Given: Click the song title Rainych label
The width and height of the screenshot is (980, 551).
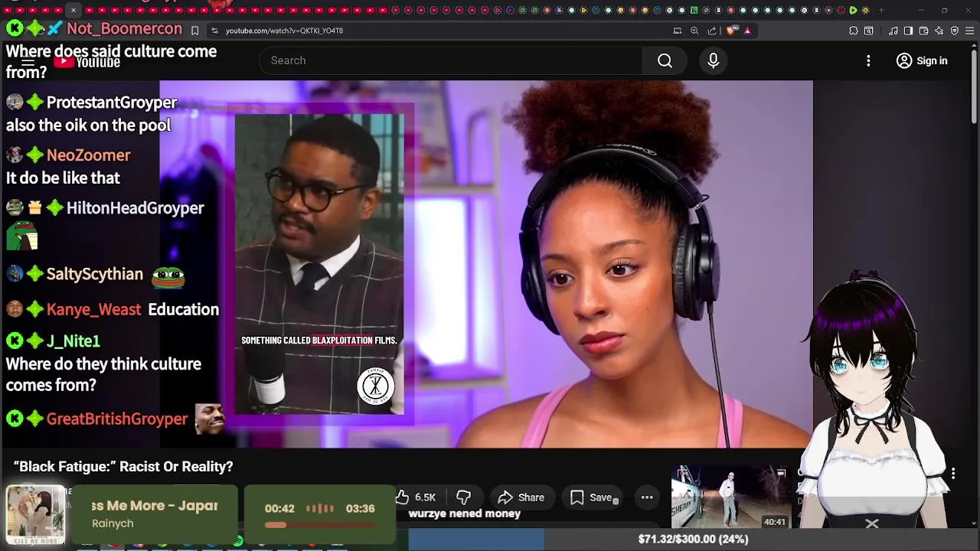Looking at the screenshot, I should coord(113,523).
